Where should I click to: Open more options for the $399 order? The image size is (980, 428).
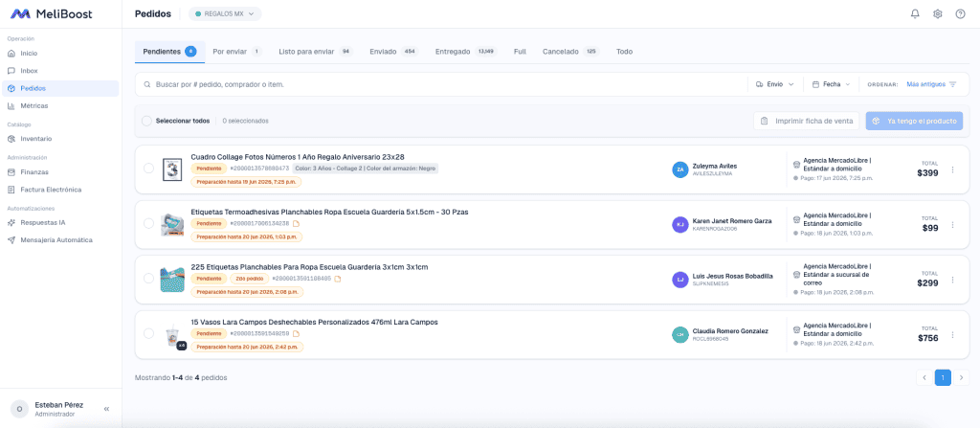tap(952, 169)
